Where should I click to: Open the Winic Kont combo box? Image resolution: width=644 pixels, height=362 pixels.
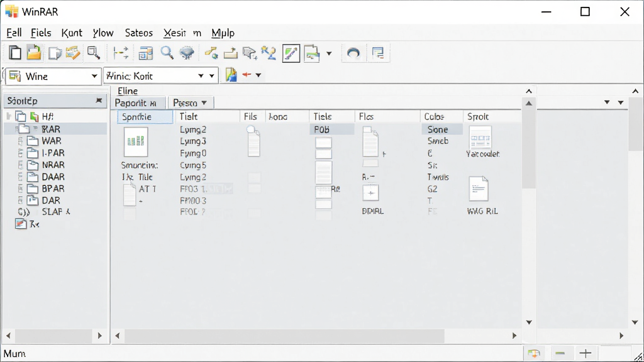click(160, 75)
